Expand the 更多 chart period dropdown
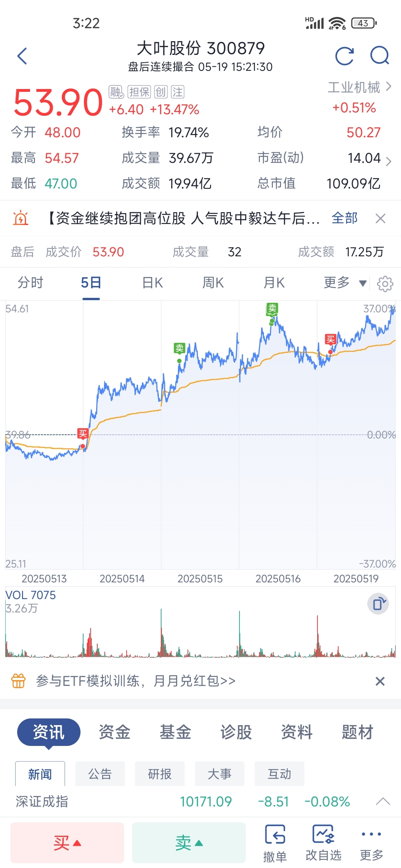 345,283
